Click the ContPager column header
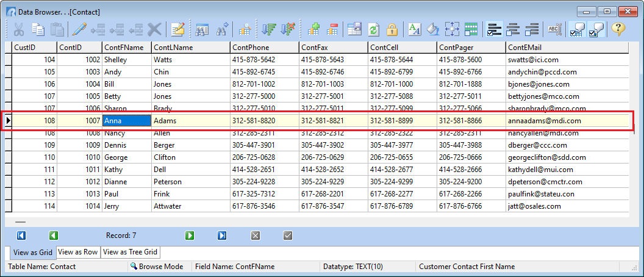644x277 pixels. coord(471,47)
